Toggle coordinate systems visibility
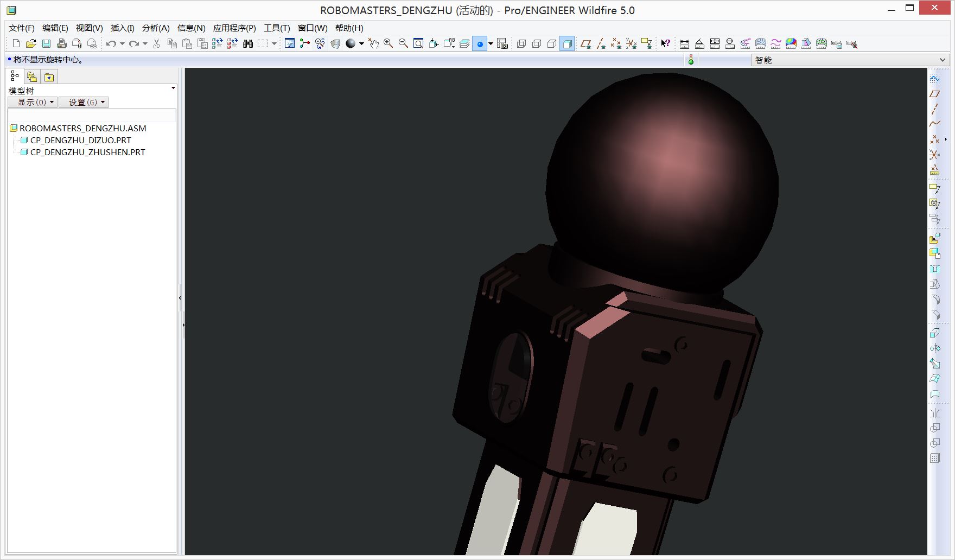 point(632,43)
